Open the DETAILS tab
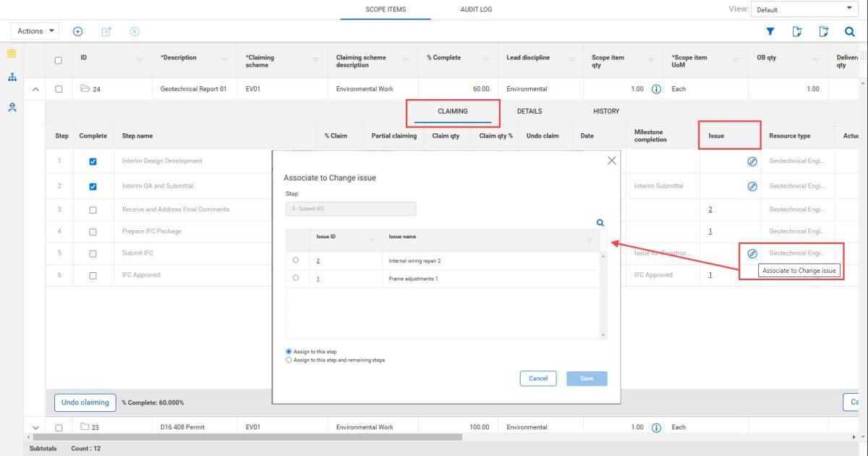The height and width of the screenshot is (456, 868). pos(529,111)
